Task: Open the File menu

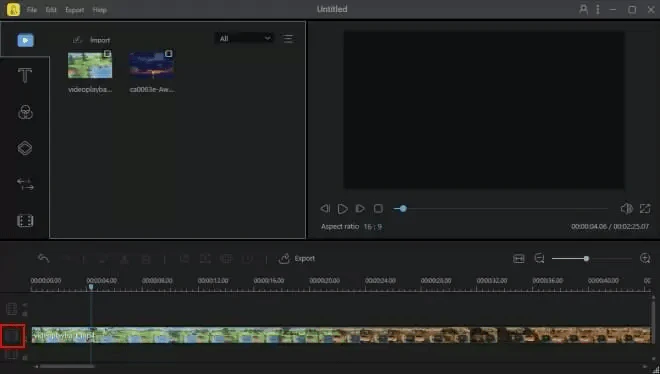Action: 32,10
